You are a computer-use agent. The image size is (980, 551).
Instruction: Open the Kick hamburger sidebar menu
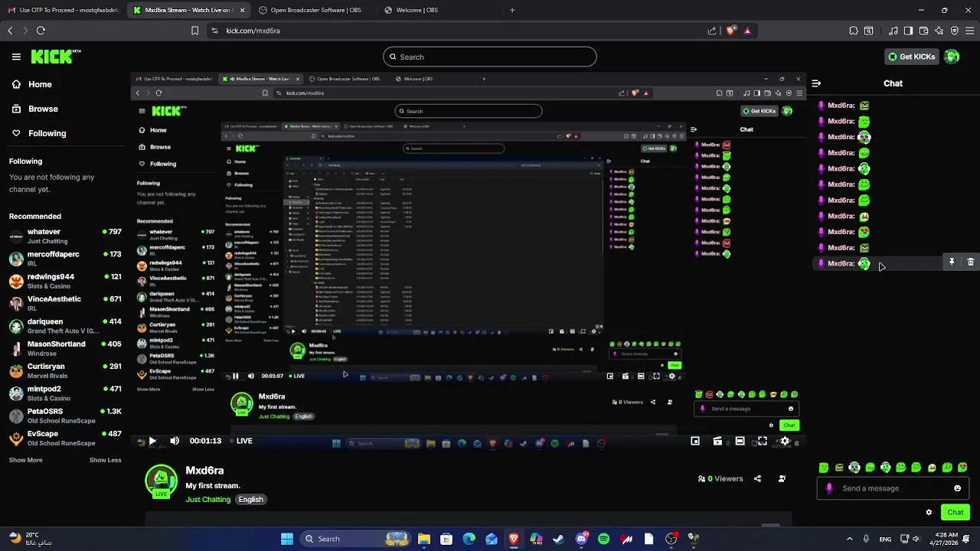point(16,57)
